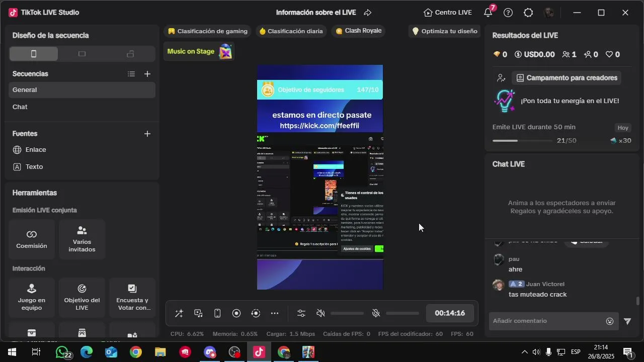
Task: Click Juan Victorel's chat avatar
Action: pos(499,285)
